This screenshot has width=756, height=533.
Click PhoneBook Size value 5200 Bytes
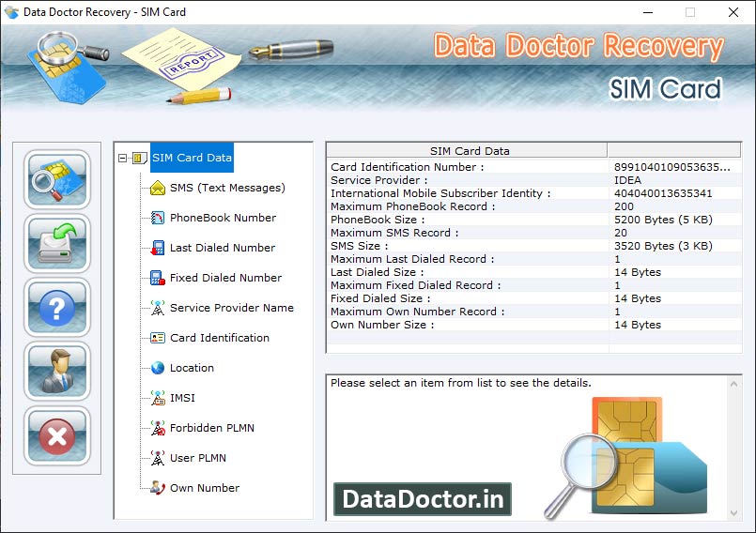663,220
